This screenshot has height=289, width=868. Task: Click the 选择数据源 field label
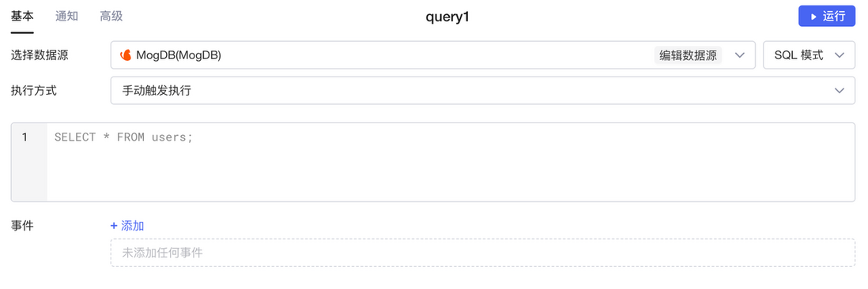coord(40,55)
